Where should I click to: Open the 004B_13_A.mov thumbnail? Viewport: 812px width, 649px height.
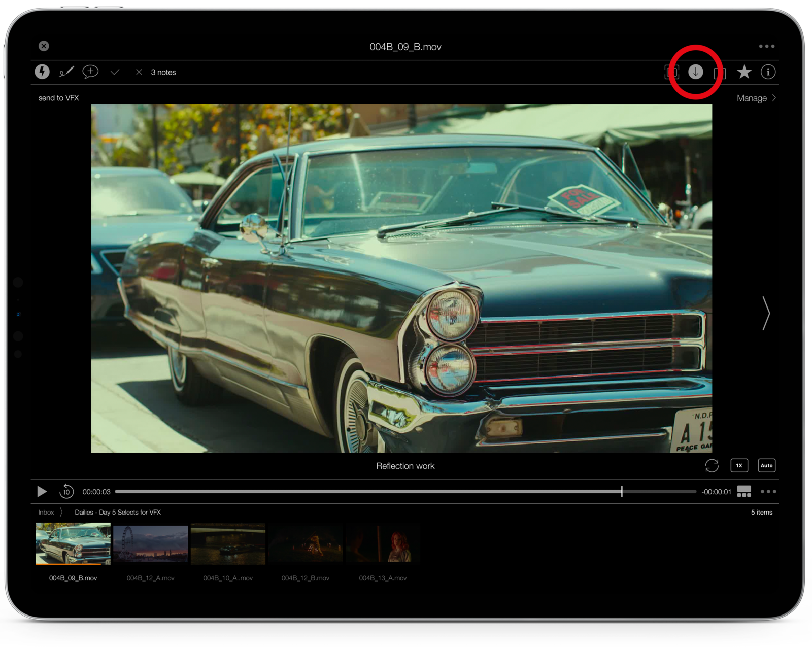click(x=383, y=544)
